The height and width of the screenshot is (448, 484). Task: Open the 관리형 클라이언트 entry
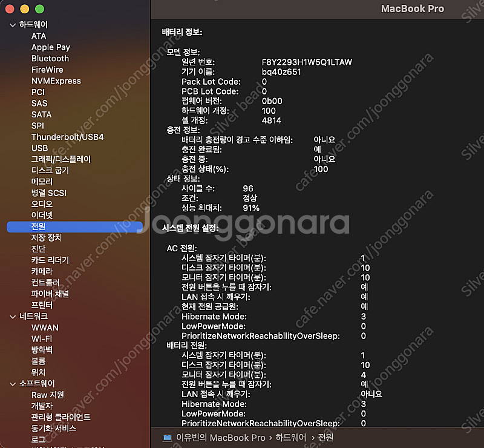[x=61, y=417]
